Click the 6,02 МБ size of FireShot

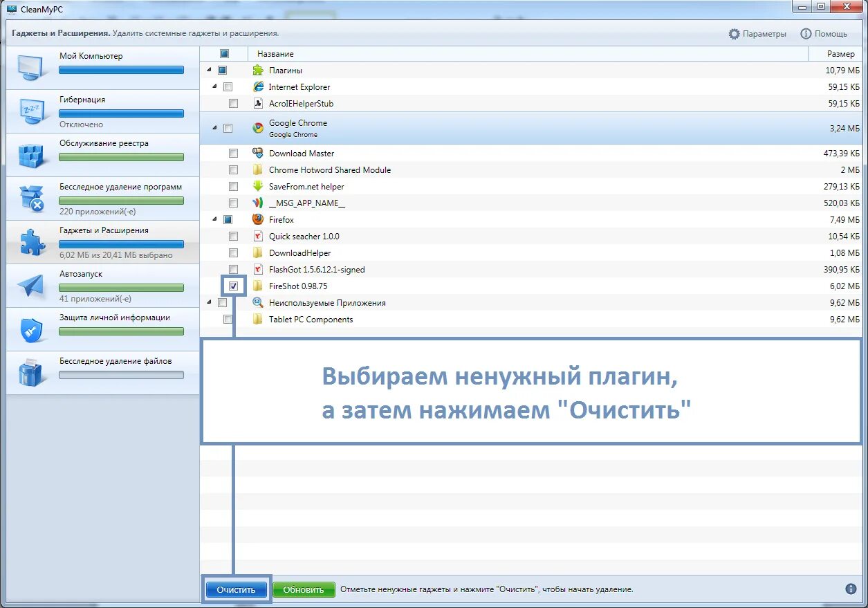point(844,286)
